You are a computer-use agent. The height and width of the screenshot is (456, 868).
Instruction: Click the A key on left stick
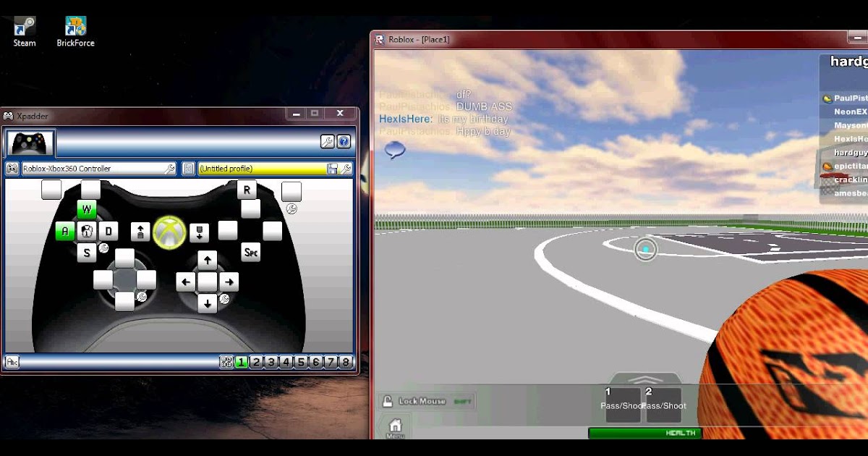[x=65, y=232]
